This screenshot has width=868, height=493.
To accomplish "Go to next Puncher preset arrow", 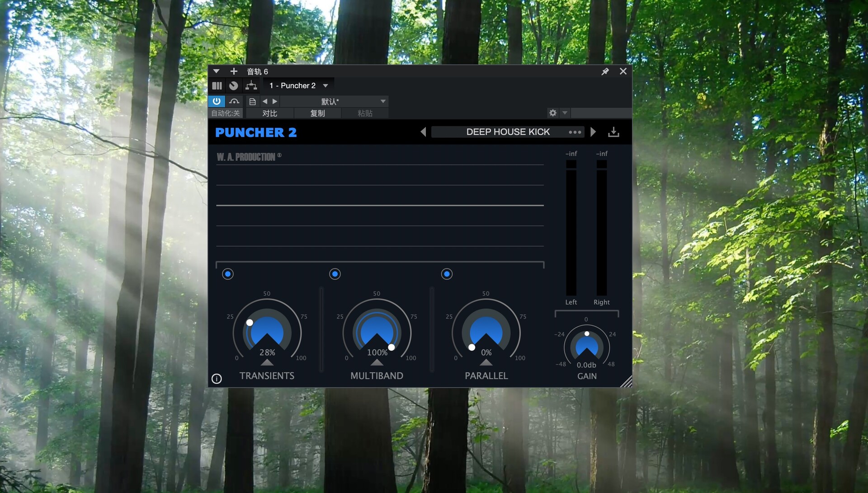I will [593, 132].
